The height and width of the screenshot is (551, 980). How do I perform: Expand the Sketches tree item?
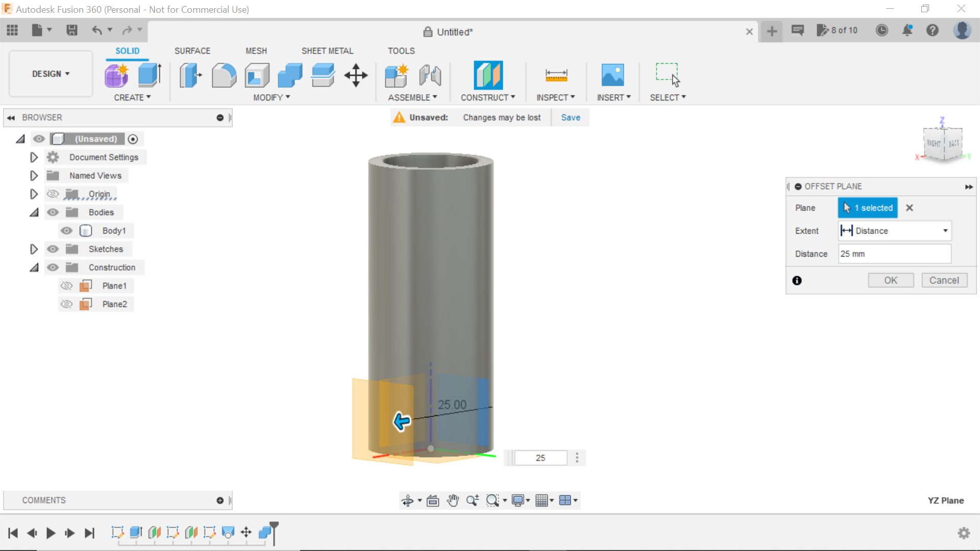pos(34,248)
